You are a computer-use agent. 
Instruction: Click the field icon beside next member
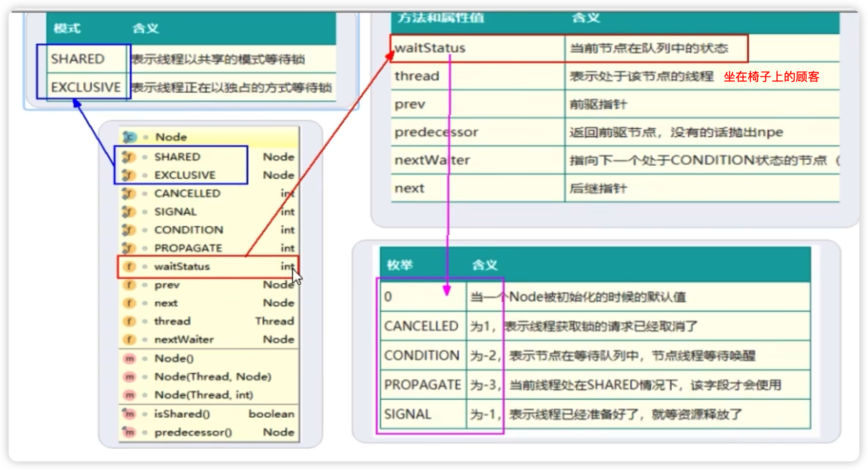coord(129,303)
